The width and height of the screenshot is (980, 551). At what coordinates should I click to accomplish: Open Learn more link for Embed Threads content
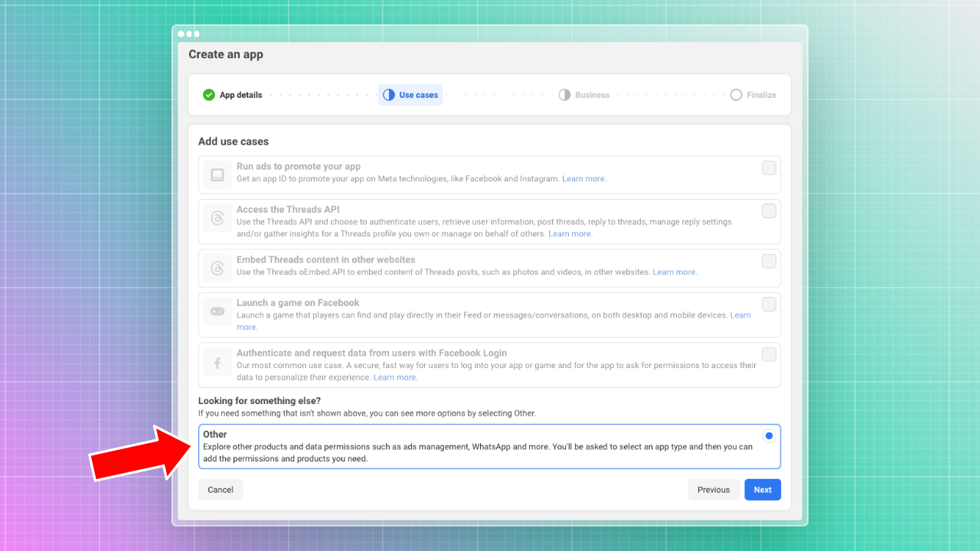pyautogui.click(x=675, y=272)
